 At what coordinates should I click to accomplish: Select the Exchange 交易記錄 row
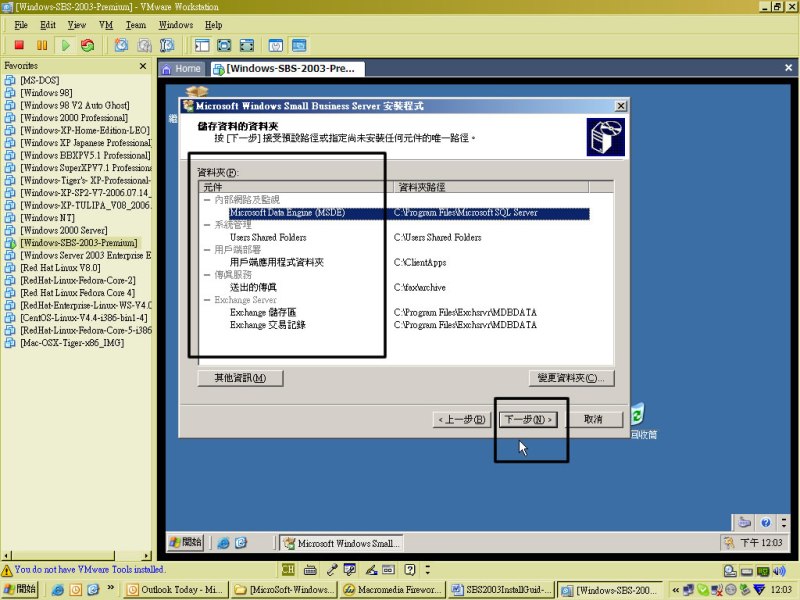point(267,325)
